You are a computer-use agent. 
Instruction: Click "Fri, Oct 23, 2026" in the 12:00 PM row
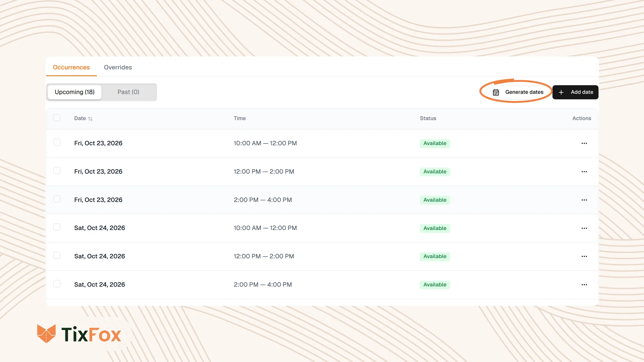pos(98,171)
